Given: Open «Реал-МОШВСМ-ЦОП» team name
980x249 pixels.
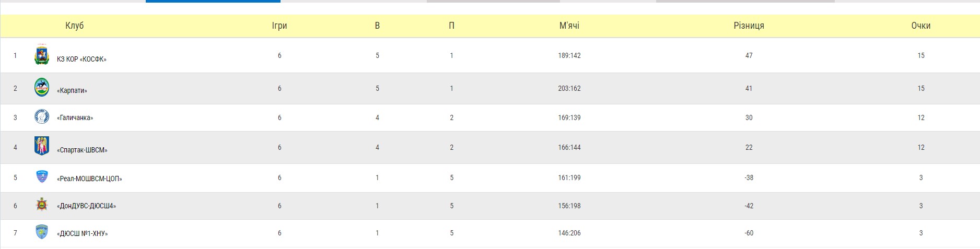Looking at the screenshot, I should [89, 179].
